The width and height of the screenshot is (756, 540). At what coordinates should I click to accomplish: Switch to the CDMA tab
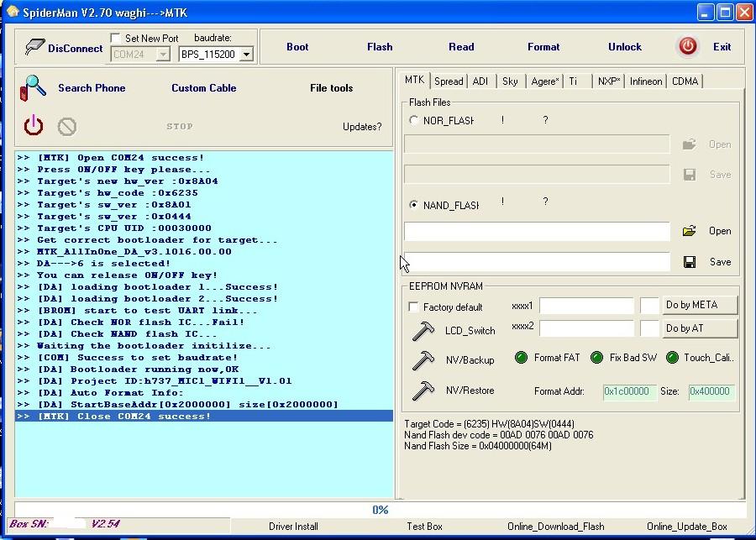[x=685, y=81]
